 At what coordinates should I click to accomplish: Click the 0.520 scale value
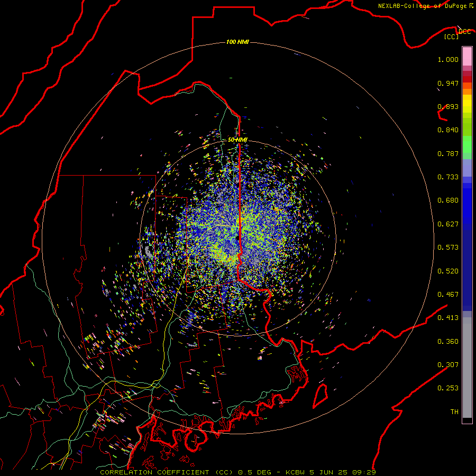tap(448, 271)
